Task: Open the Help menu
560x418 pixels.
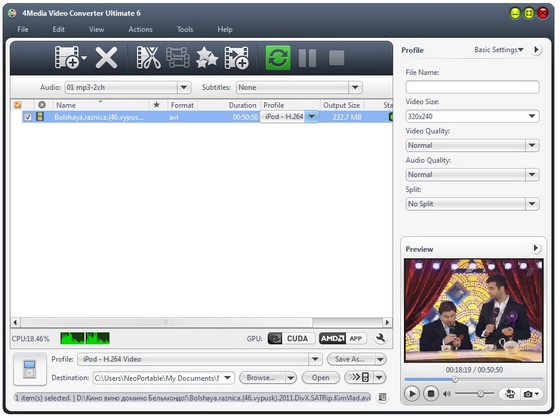Action: [225, 29]
